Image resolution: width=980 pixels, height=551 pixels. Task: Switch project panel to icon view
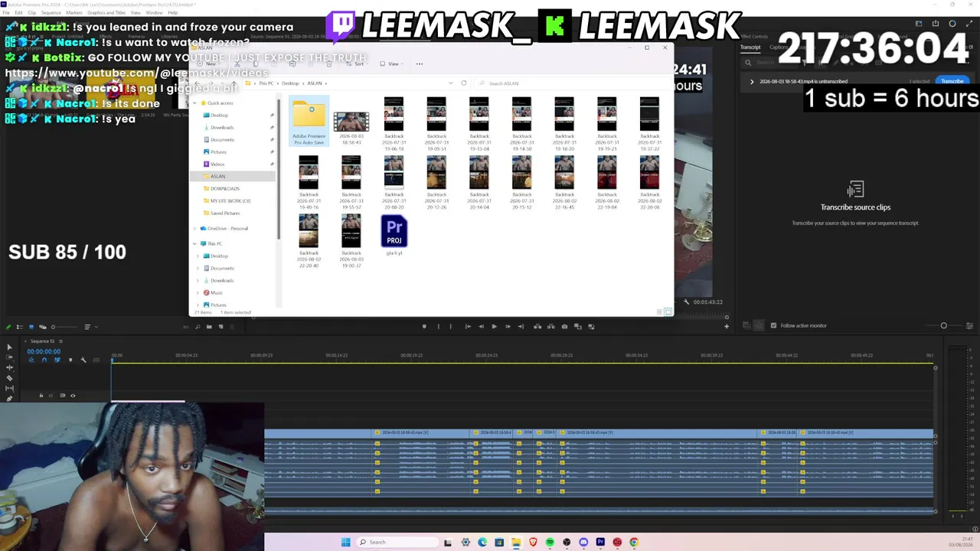31,327
